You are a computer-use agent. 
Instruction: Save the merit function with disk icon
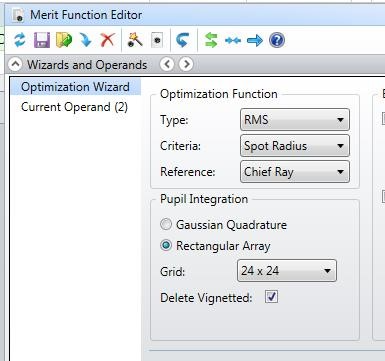[x=42, y=40]
